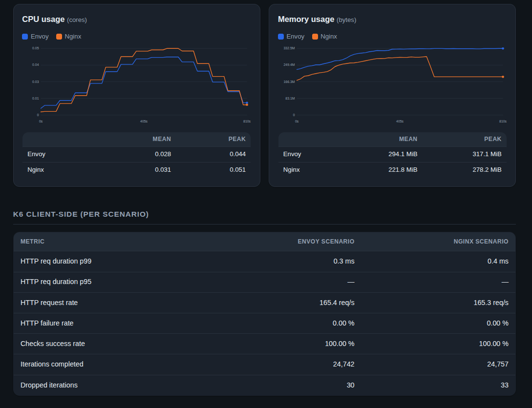Screen dimensions: 532x408
Task: Click the ENVOY SCENARIO column header
Action: [326, 242]
